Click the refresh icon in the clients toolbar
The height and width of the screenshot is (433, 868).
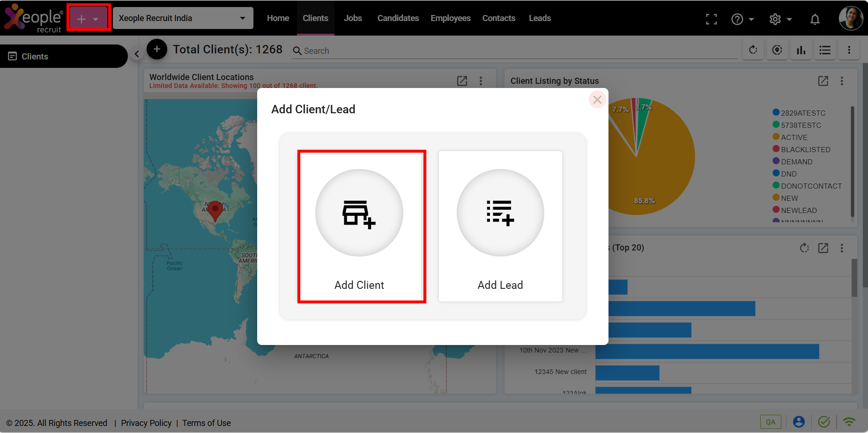[753, 50]
